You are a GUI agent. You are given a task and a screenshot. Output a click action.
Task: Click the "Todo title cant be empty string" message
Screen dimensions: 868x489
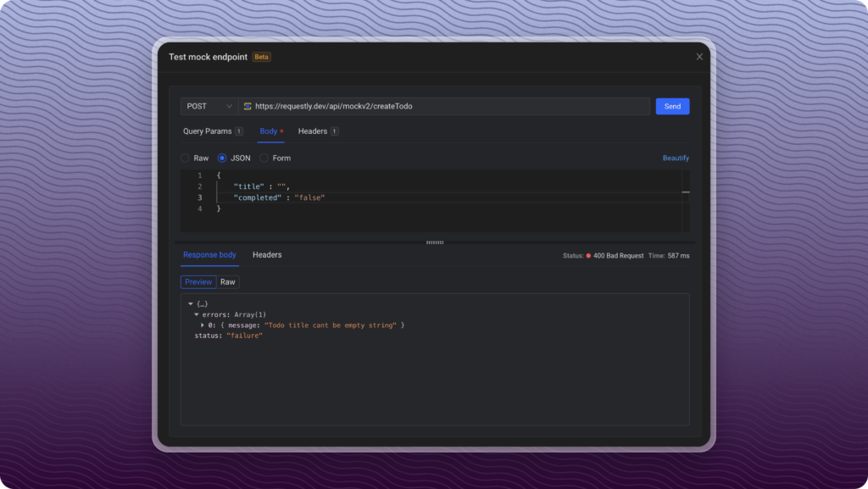pos(331,325)
